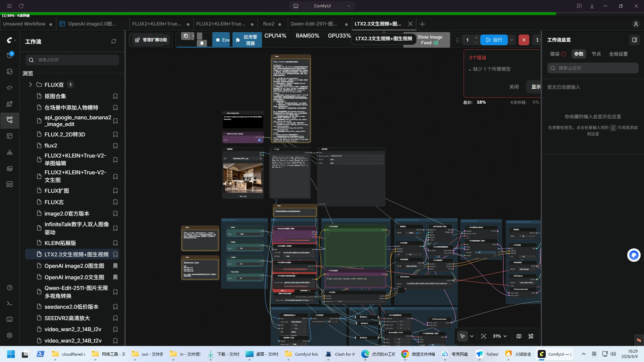The height and width of the screenshot is (362, 644).
Task: Click the reload icon in title bar
Action: (21, 6)
